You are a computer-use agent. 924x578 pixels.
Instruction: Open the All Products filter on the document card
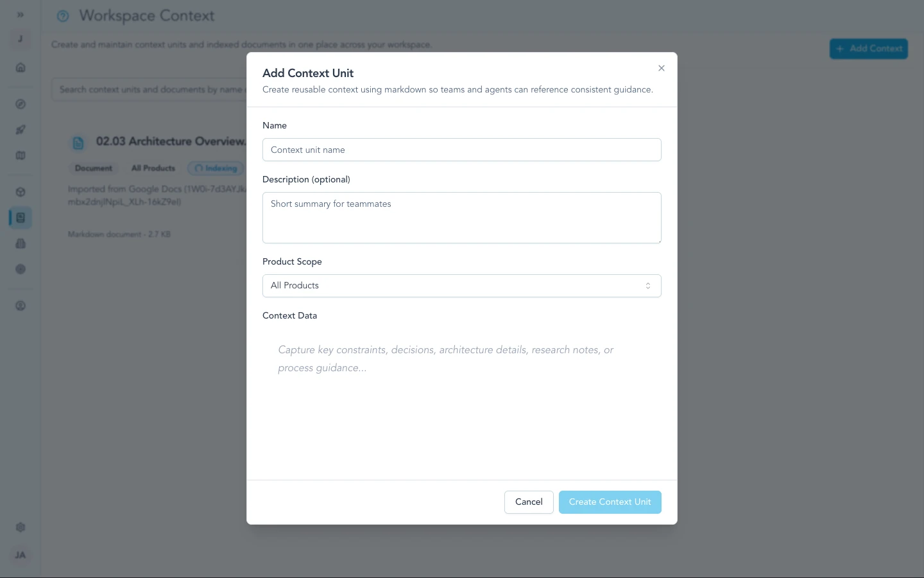pyautogui.click(x=153, y=168)
